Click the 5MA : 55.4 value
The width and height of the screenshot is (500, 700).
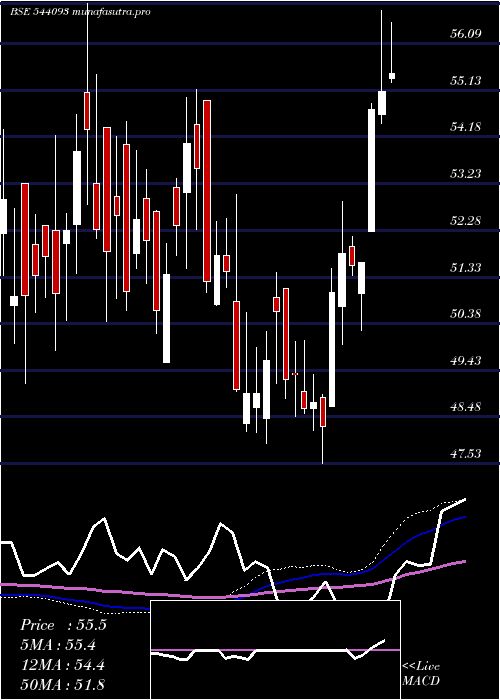(x=58, y=645)
